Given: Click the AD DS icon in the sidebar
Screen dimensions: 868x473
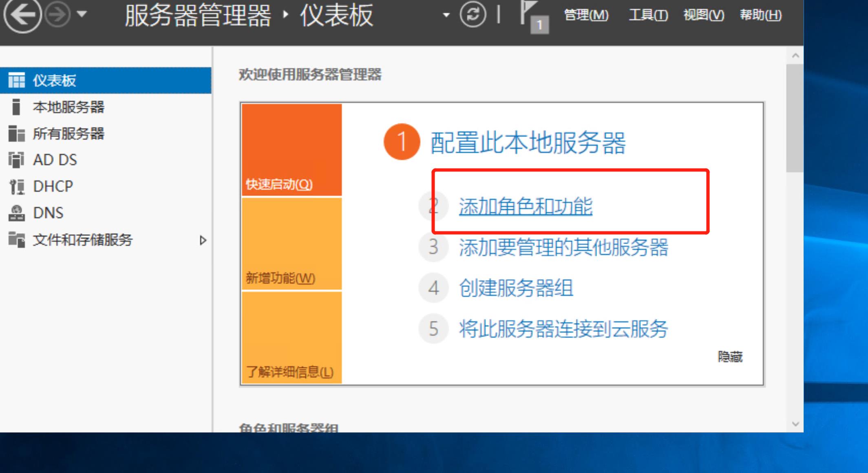Looking at the screenshot, I should click(16, 160).
